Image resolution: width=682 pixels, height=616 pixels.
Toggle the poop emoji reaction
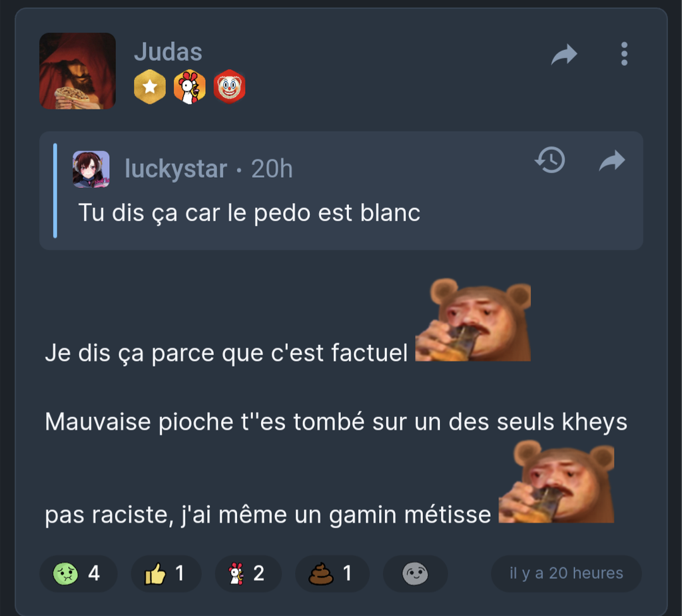tap(332, 573)
